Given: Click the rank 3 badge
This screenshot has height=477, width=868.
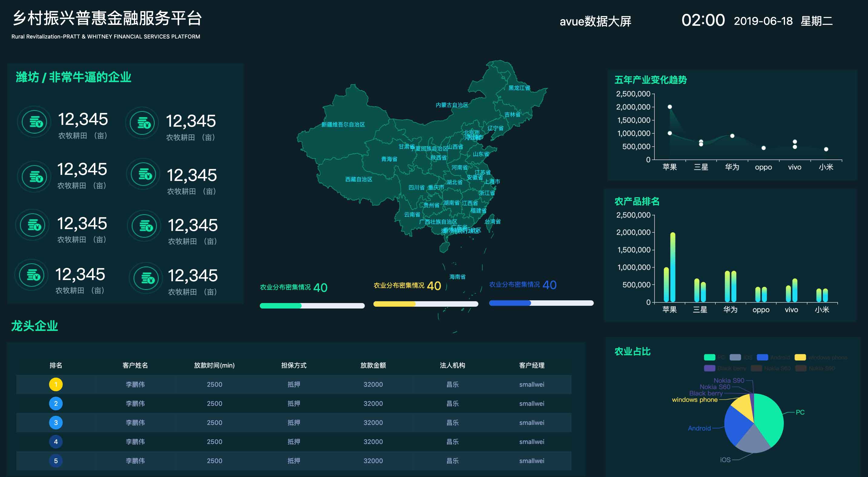Looking at the screenshot, I should [x=56, y=422].
